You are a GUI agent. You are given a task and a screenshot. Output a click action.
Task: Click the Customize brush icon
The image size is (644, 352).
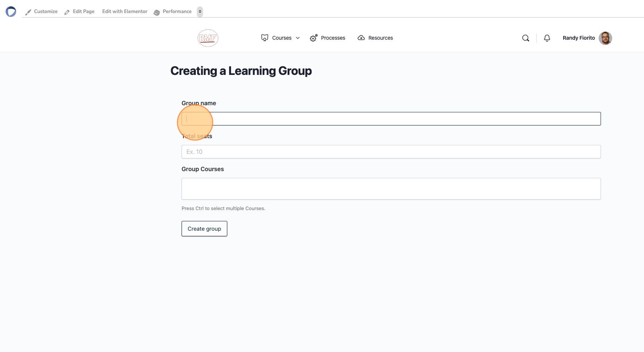pyautogui.click(x=28, y=12)
